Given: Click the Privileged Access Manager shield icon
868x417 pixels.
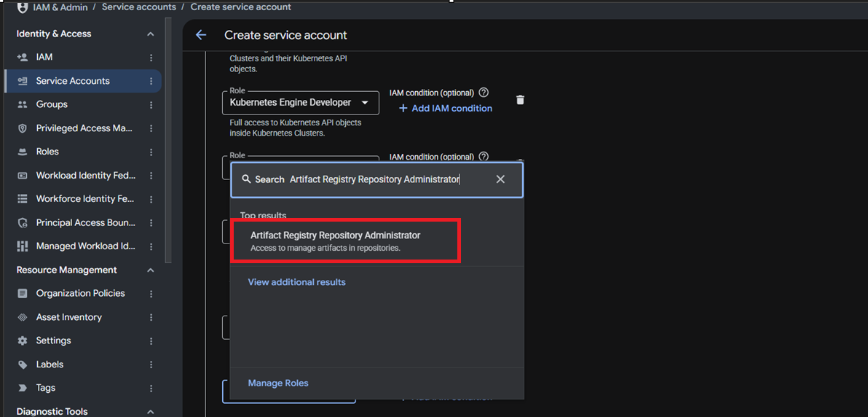Looking at the screenshot, I should click(x=23, y=128).
